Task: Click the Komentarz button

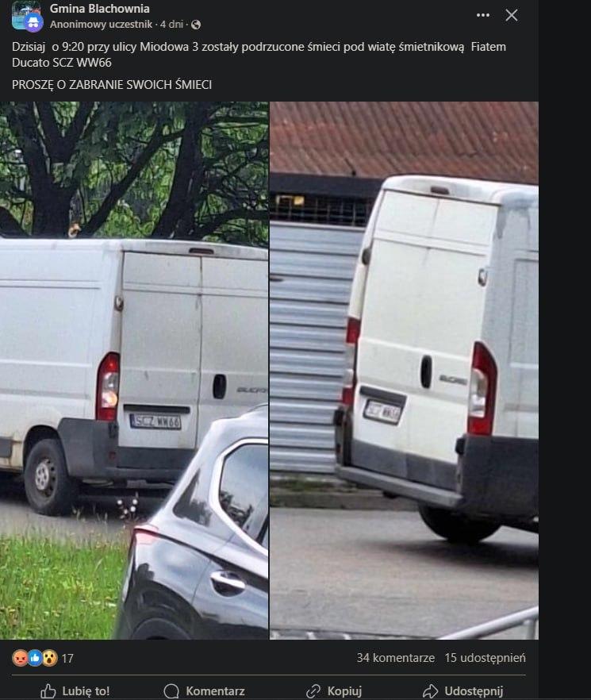Action: coord(205,691)
